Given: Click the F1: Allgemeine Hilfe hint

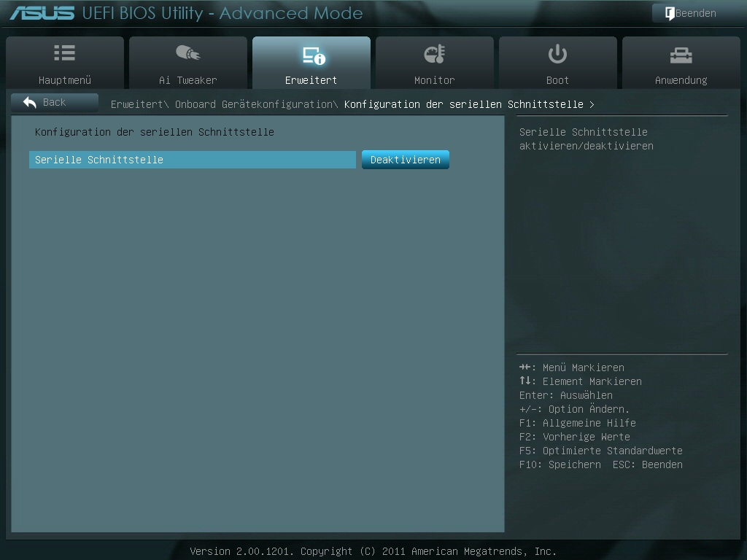Looking at the screenshot, I should click(x=578, y=423).
